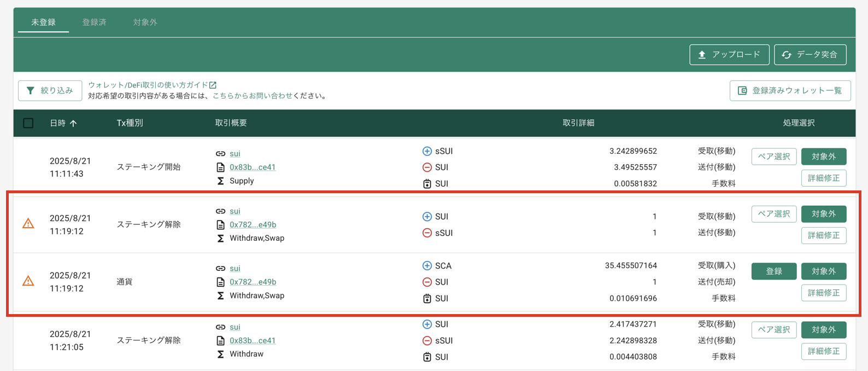The image size is (868, 371).
Task: Click plus icon beside SCA
Action: click(x=427, y=266)
